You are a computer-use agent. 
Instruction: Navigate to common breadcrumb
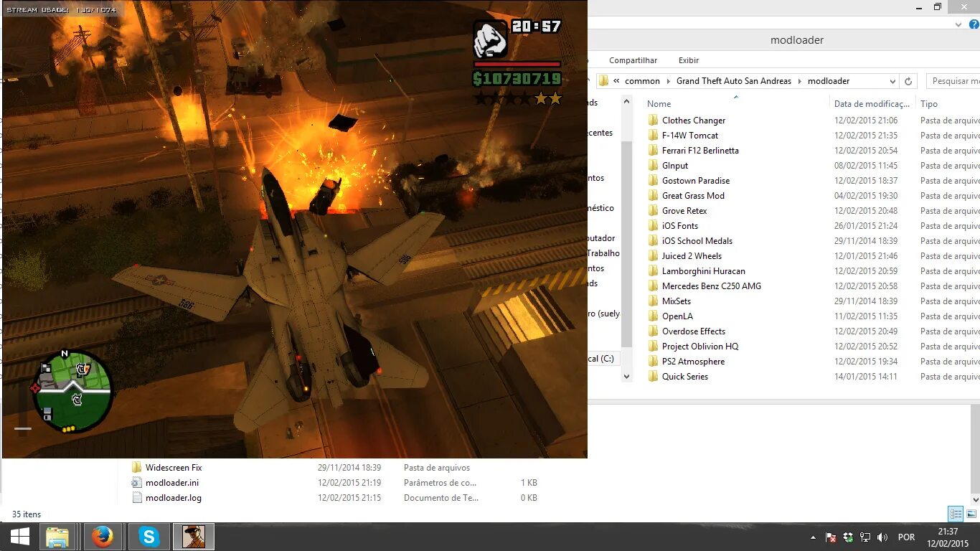point(642,81)
